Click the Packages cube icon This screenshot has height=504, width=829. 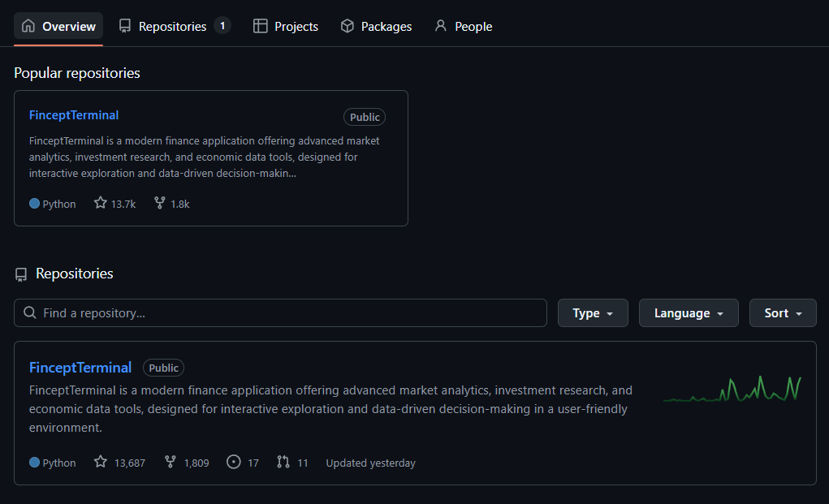[x=348, y=26]
